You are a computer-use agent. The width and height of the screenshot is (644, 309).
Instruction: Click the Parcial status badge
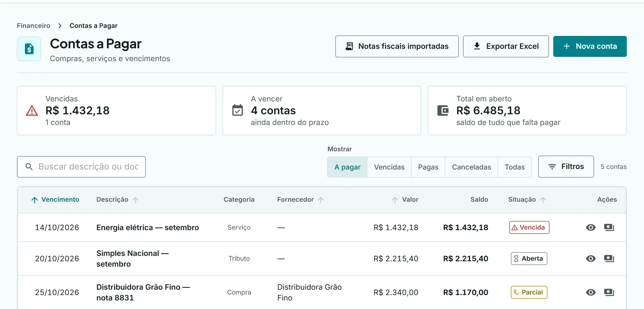[529, 292]
